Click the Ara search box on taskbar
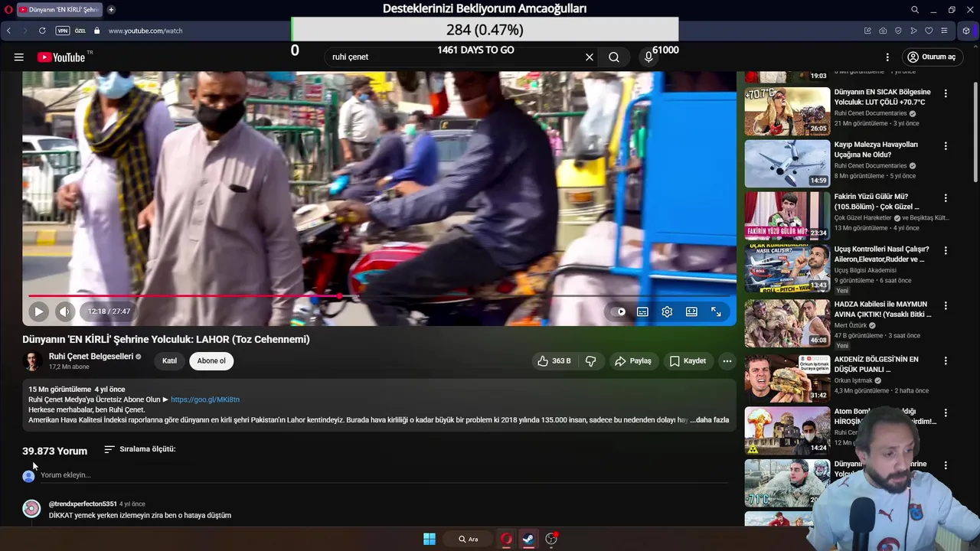The width and height of the screenshot is (980, 551). (468, 539)
